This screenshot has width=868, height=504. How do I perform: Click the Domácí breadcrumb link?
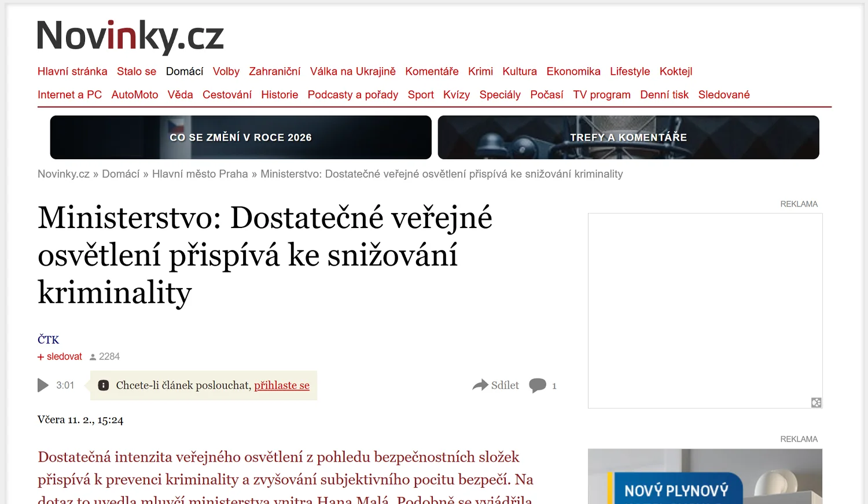click(x=120, y=174)
